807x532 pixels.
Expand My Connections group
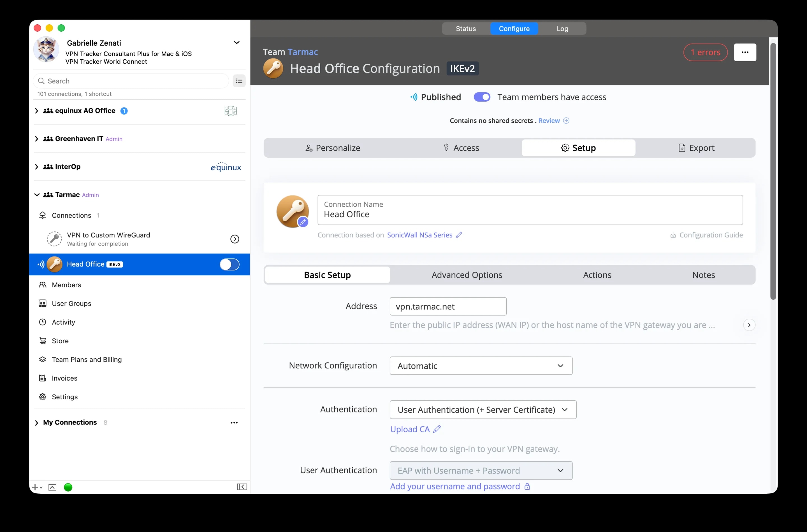coord(37,423)
